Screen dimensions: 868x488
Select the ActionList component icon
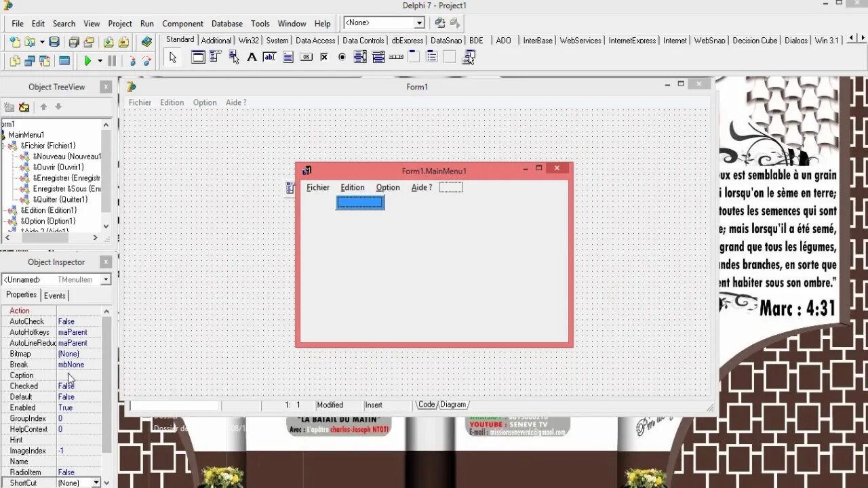(468, 58)
